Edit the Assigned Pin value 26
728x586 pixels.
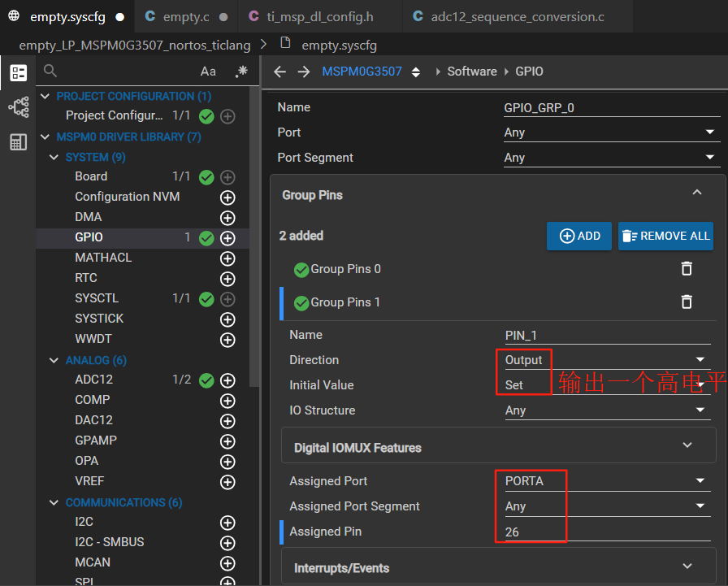(608, 532)
